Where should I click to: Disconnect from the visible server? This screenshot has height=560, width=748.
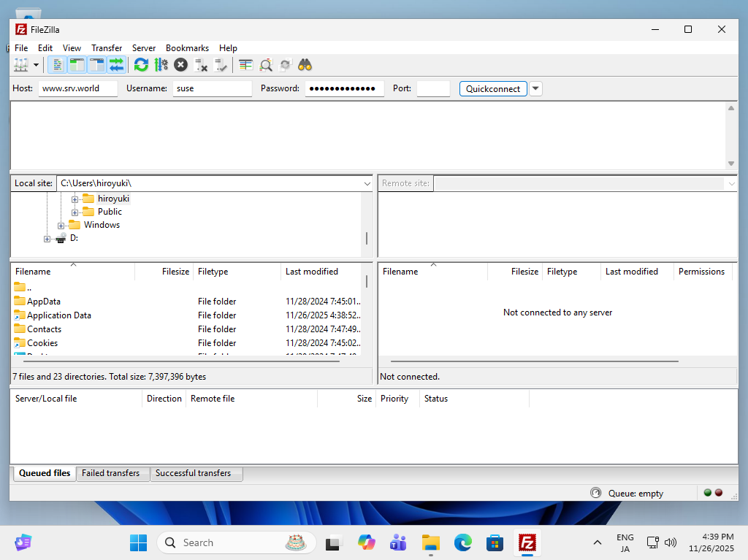coord(201,65)
